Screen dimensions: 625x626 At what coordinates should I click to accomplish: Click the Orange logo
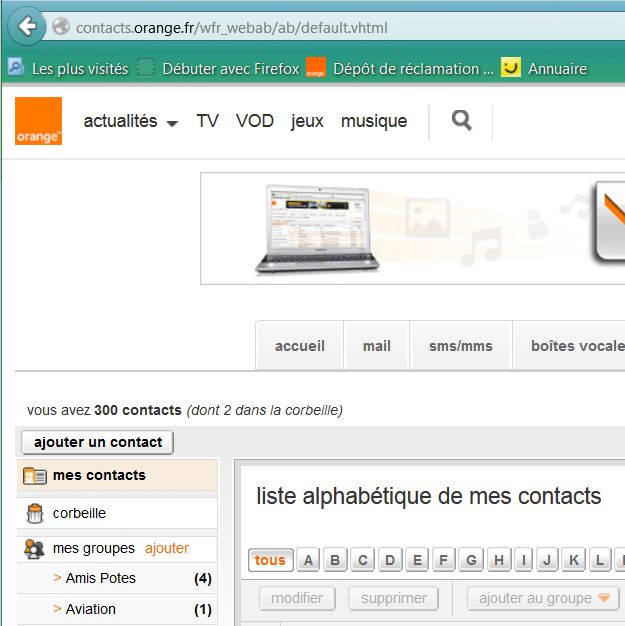[38, 121]
